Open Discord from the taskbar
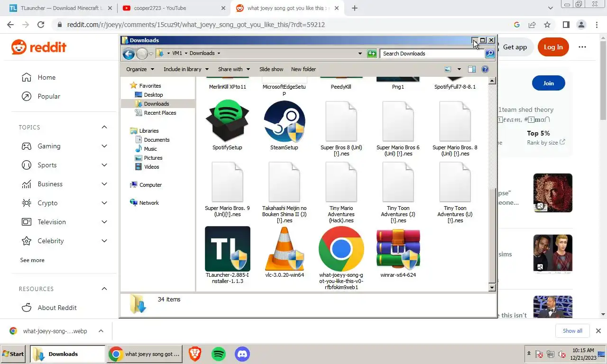The width and height of the screenshot is (607, 364). click(x=242, y=354)
